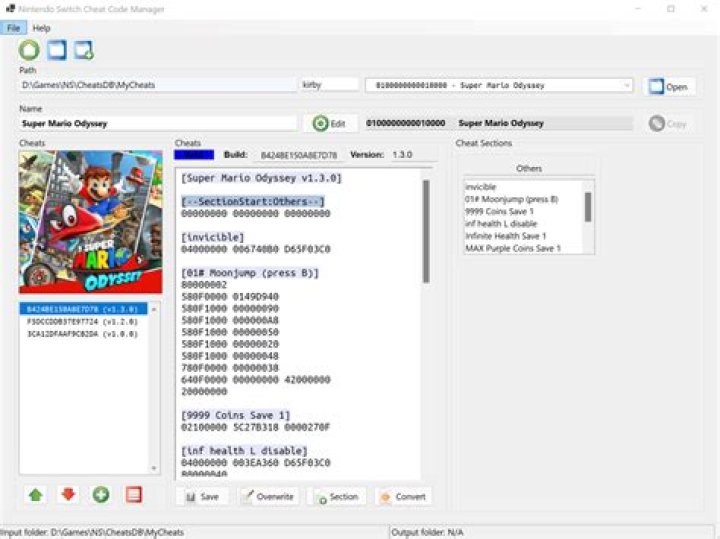
Task: Select 'inf health L disable' in Others list
Action: click(501, 224)
